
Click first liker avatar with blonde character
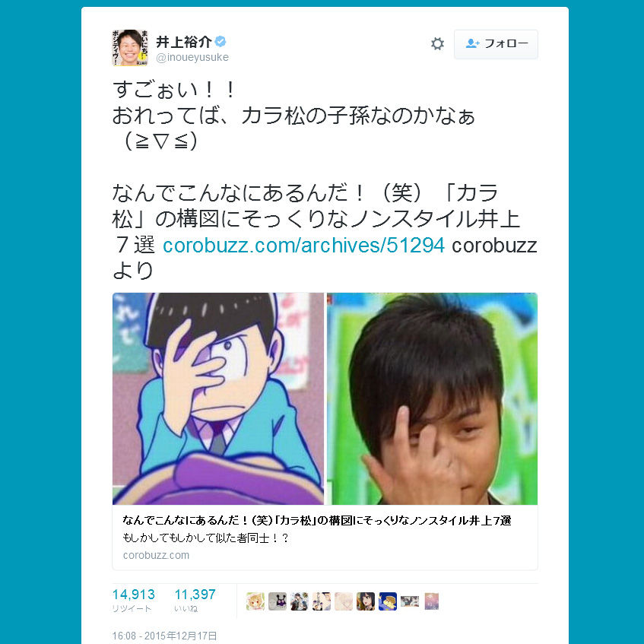coord(255,601)
